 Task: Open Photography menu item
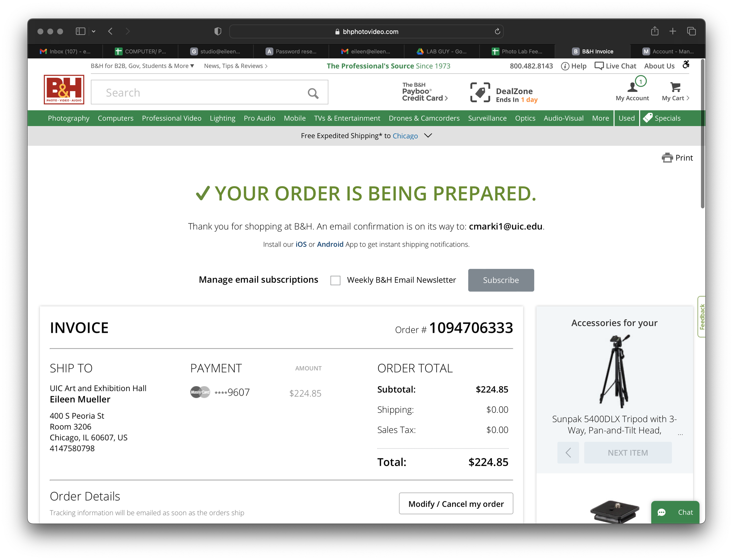69,118
